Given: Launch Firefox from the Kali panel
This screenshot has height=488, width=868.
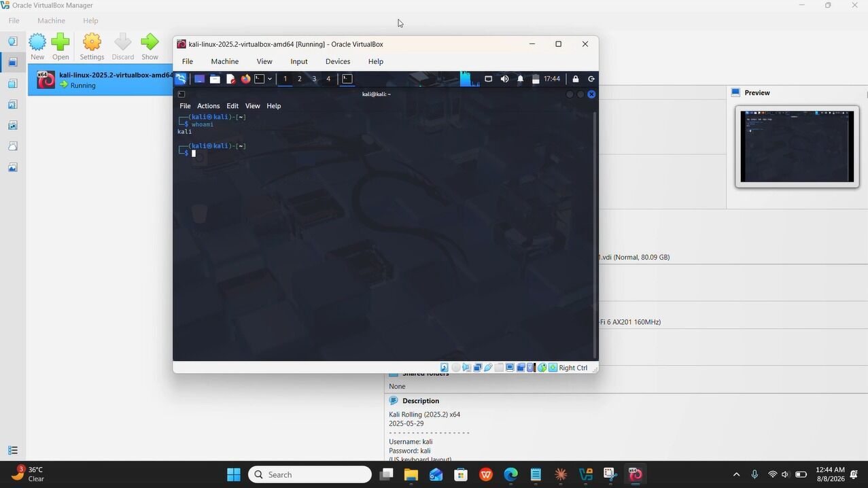Looking at the screenshot, I should (x=245, y=79).
